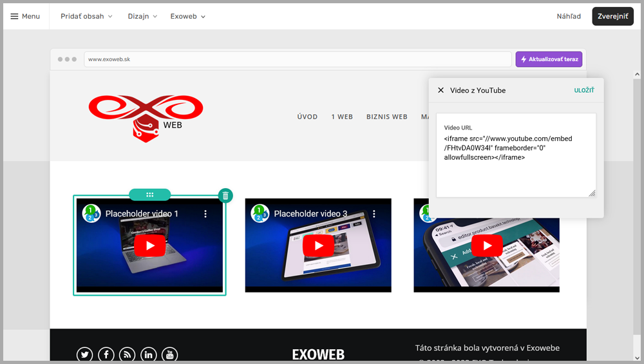Go to the BIZNIS WEB navigation item

[x=386, y=117]
